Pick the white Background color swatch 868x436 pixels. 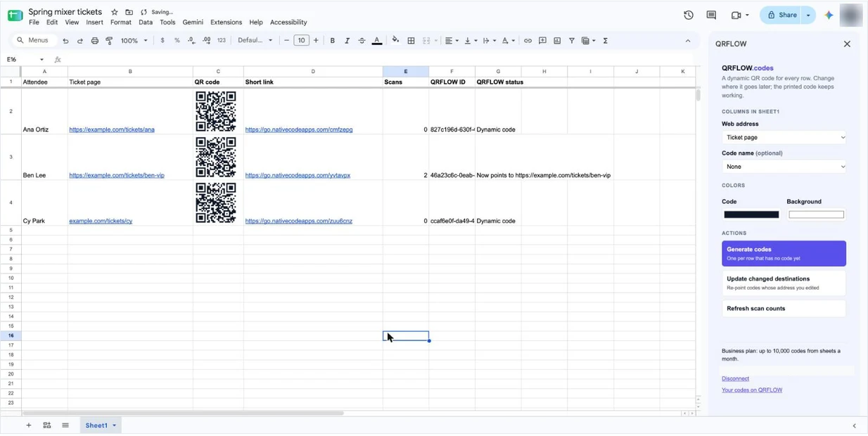pyautogui.click(x=816, y=215)
